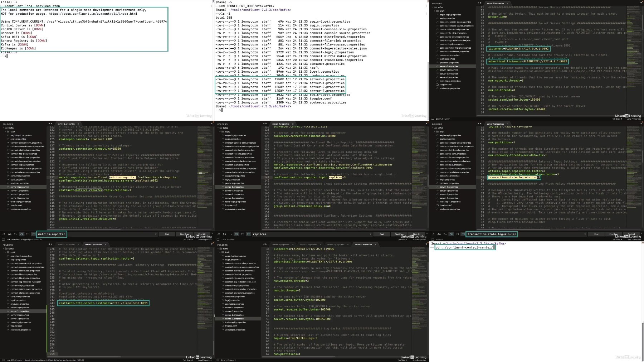Click Find All in the transaction.state.log.min.isr find bar

pyautogui.click(x=631, y=234)
